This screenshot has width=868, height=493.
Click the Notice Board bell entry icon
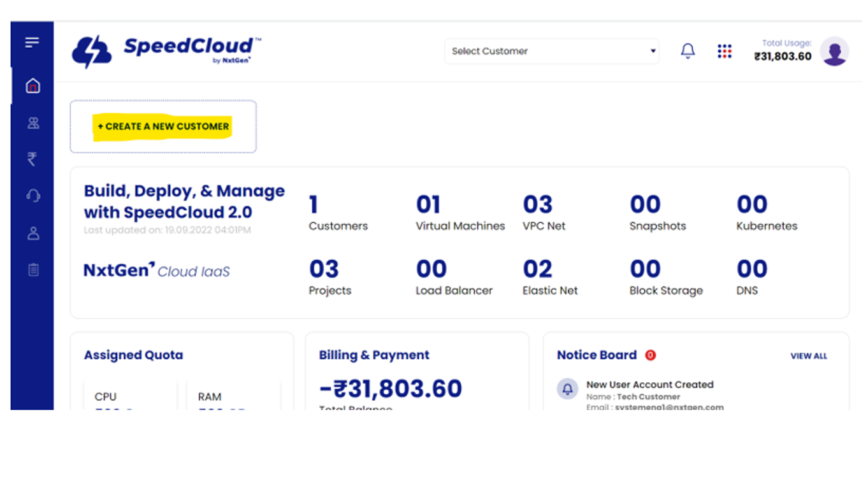pos(567,389)
